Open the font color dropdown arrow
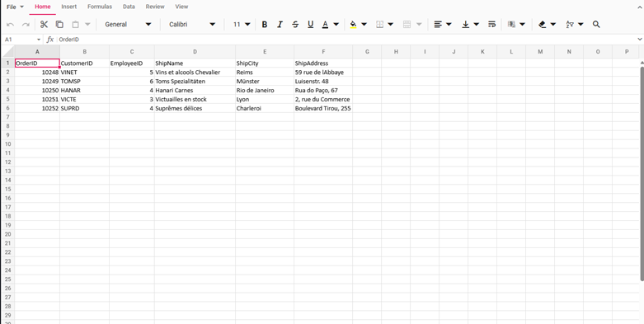Image resolution: width=644 pixels, height=324 pixels. coord(336,24)
